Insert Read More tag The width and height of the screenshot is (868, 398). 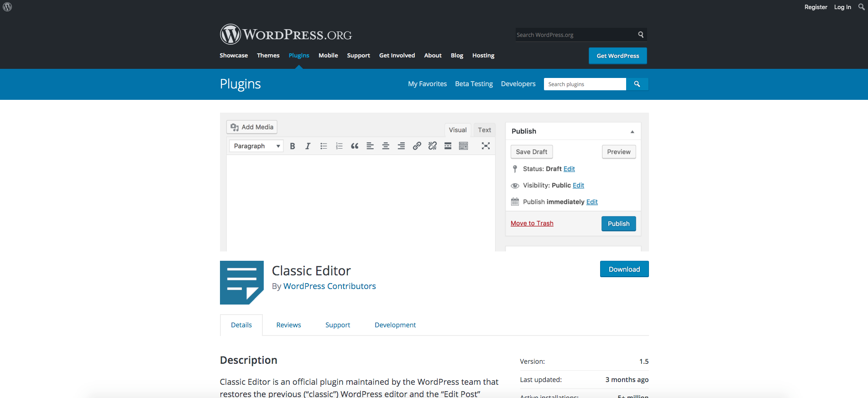tap(448, 146)
